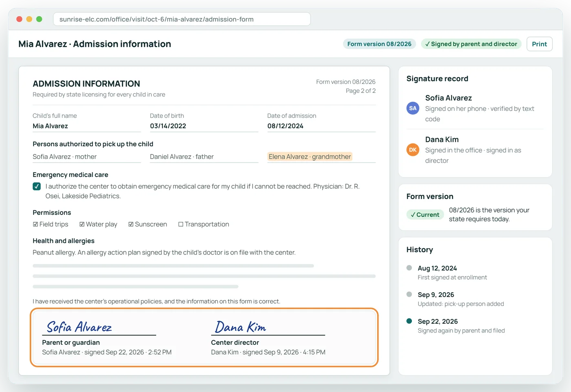Click the Sep 22, 2026 history dot
Image resolution: width=571 pixels, height=392 pixels.
click(x=409, y=321)
